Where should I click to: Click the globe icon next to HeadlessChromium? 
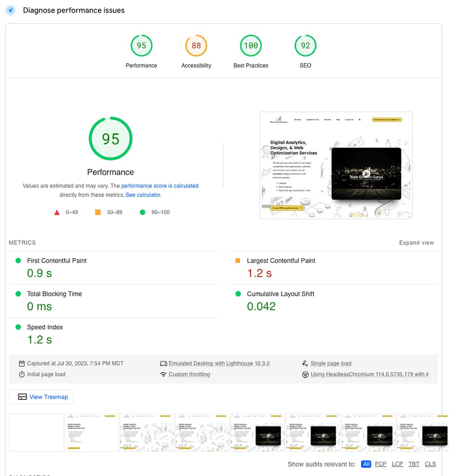click(x=305, y=374)
